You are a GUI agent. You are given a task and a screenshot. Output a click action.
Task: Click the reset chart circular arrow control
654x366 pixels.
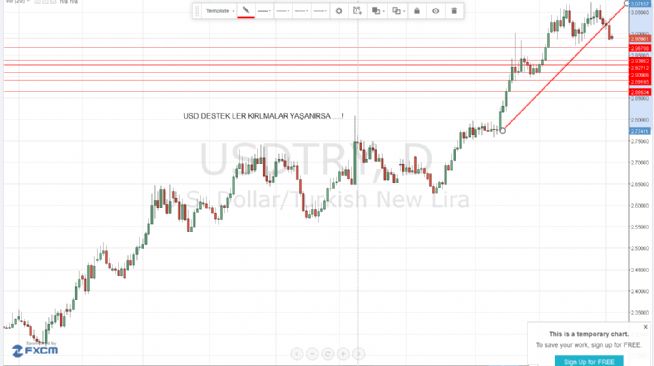click(327, 354)
